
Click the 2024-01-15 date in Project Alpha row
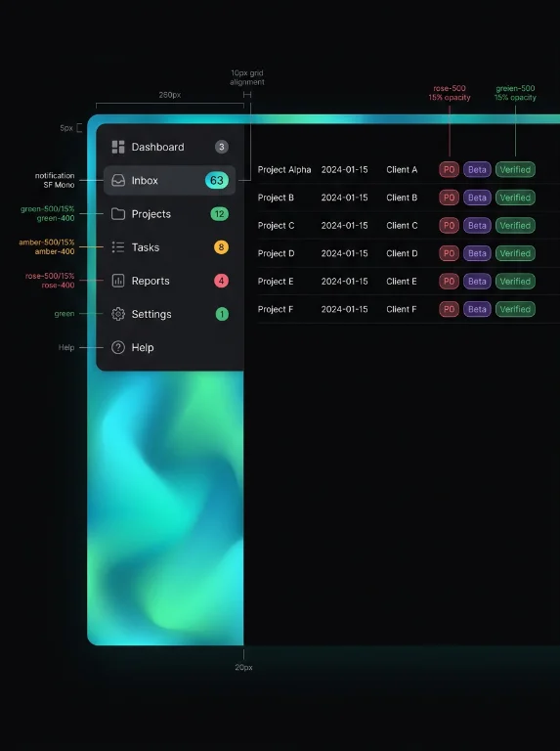pos(345,169)
